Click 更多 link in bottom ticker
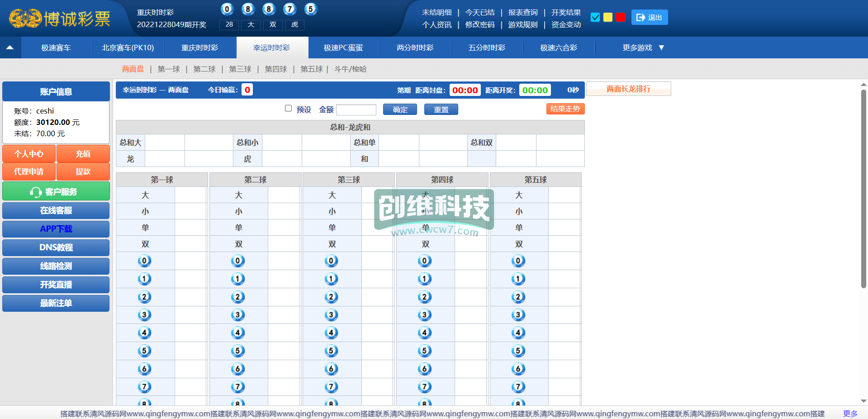 point(850,414)
